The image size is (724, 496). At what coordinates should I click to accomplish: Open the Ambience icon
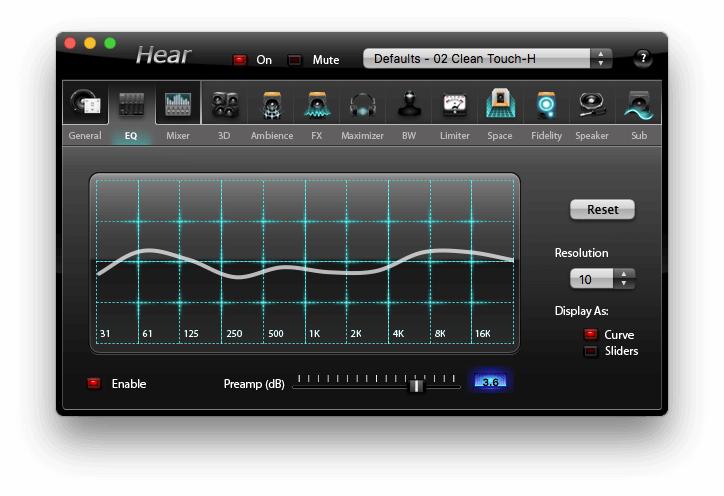pyautogui.click(x=272, y=105)
